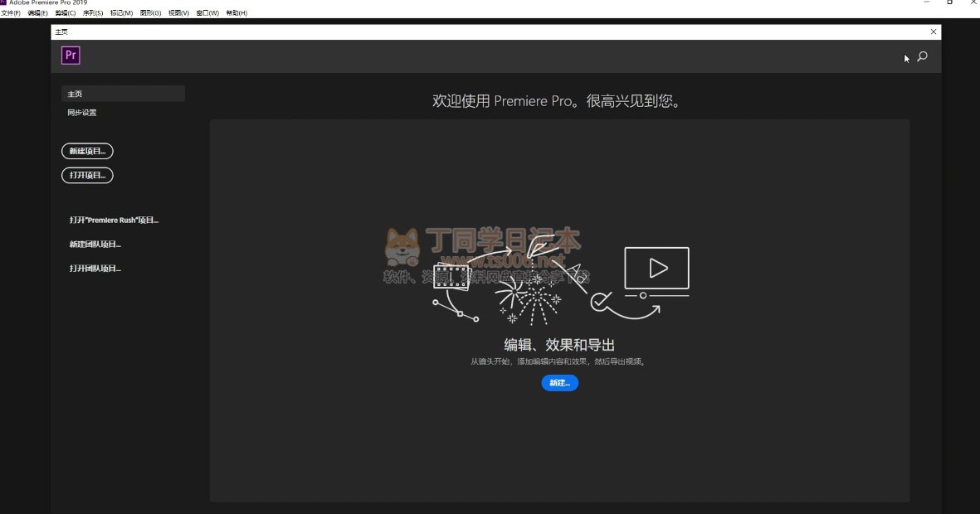Open the 剪辑(C) menu
Viewport: 980px width, 514px height.
[x=66, y=13]
